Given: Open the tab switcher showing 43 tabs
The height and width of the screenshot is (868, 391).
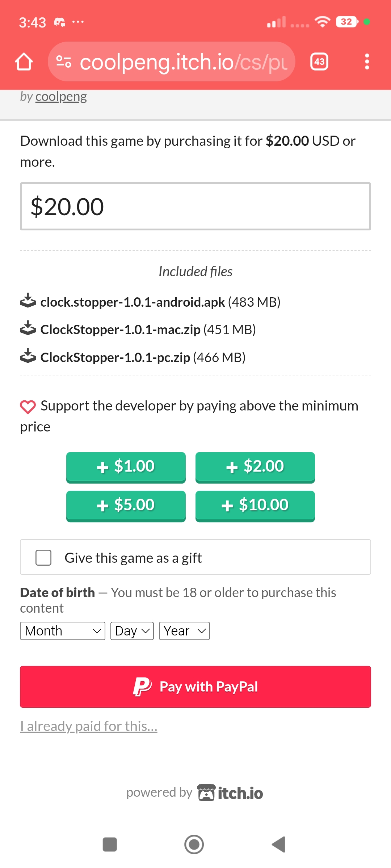Looking at the screenshot, I should coord(319,62).
